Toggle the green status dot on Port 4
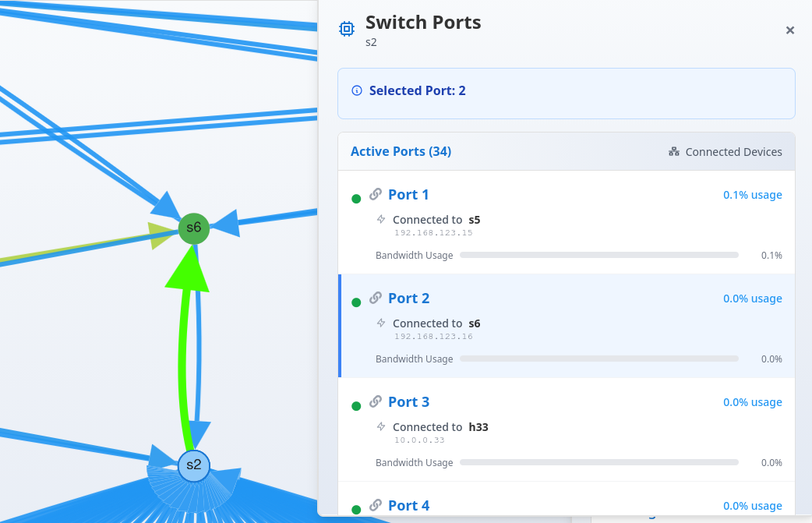The height and width of the screenshot is (523, 812). click(356, 510)
